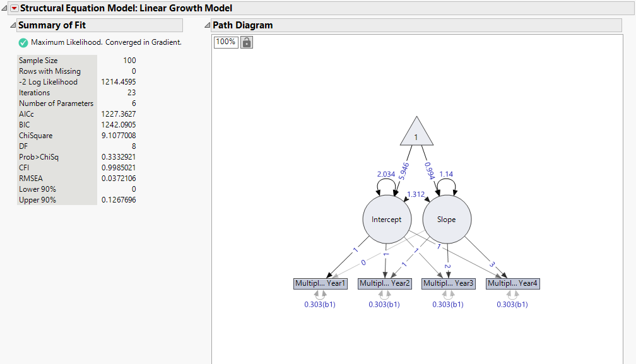Viewport: 636px width, 364px height.
Task: Collapse the Linear Growth Model report outline
Action: coord(4,8)
